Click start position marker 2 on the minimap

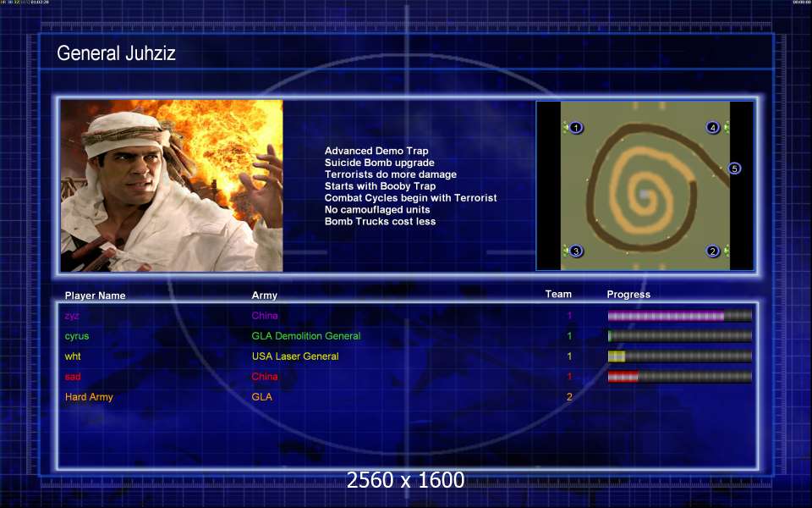point(712,251)
